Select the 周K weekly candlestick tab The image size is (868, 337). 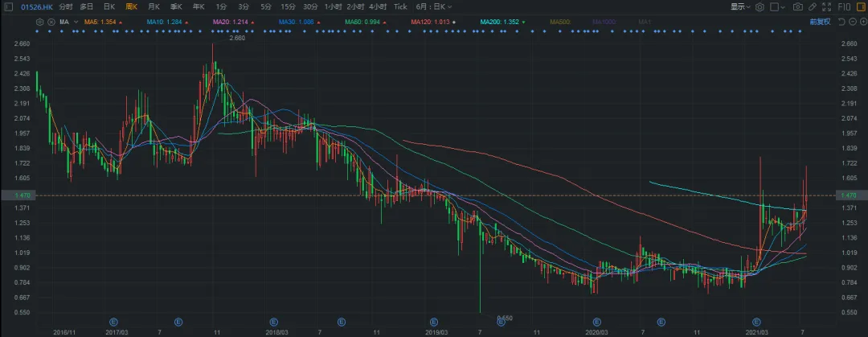131,6
